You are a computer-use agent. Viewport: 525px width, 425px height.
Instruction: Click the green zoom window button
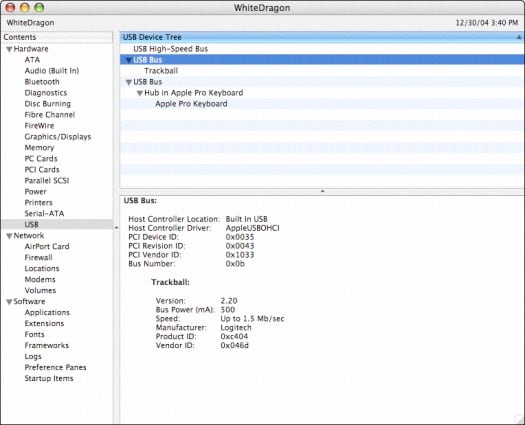click(x=39, y=7)
